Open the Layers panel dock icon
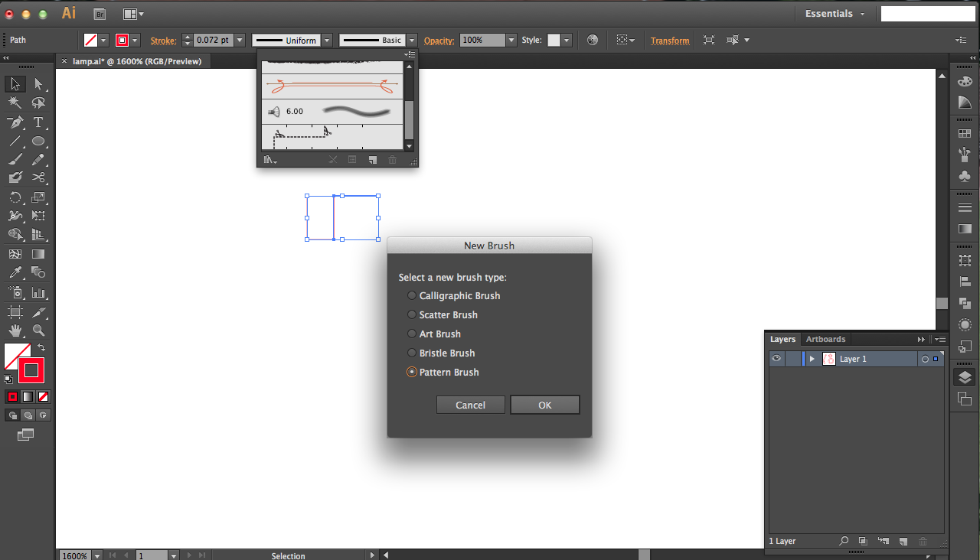The width and height of the screenshot is (980, 560). pos(965,377)
